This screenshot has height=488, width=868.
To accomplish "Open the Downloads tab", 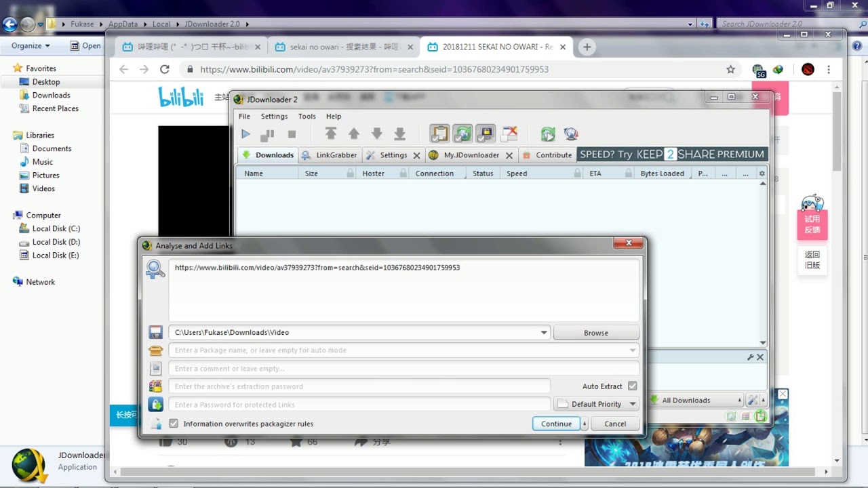I will pyautogui.click(x=268, y=155).
